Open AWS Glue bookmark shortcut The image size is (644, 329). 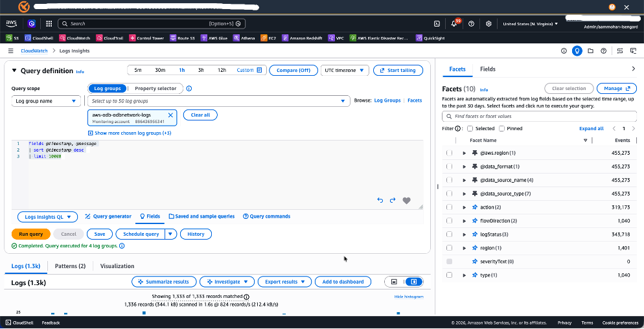(214, 38)
